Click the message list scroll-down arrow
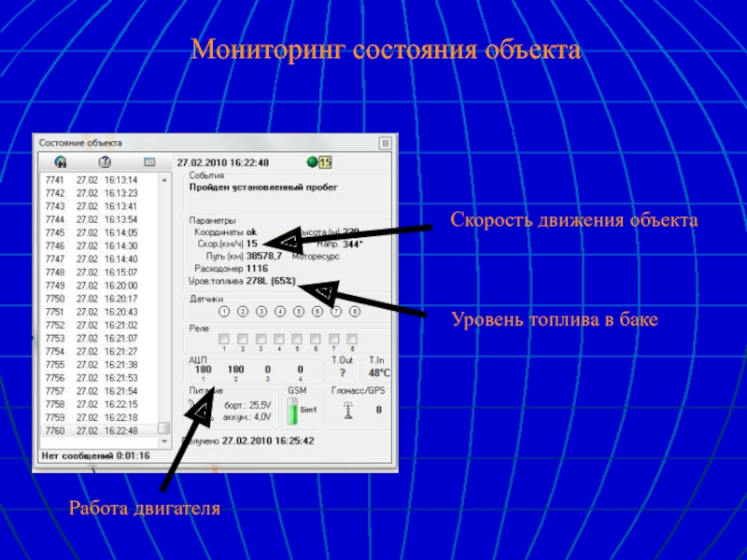This screenshot has width=747, height=560. tap(164, 441)
